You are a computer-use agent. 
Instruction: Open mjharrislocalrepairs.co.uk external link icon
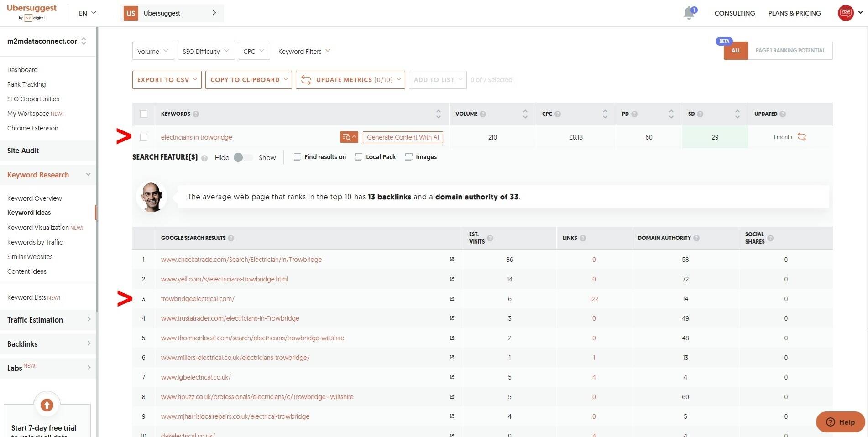click(452, 416)
